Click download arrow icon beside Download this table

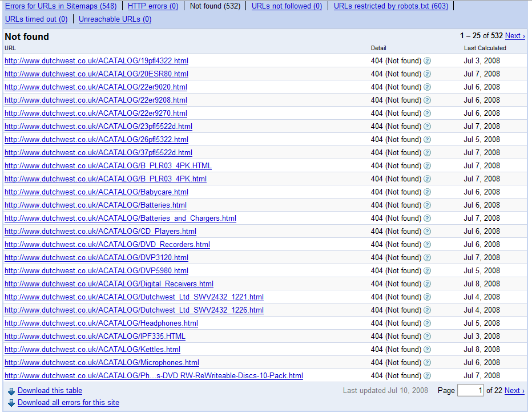[11, 391]
